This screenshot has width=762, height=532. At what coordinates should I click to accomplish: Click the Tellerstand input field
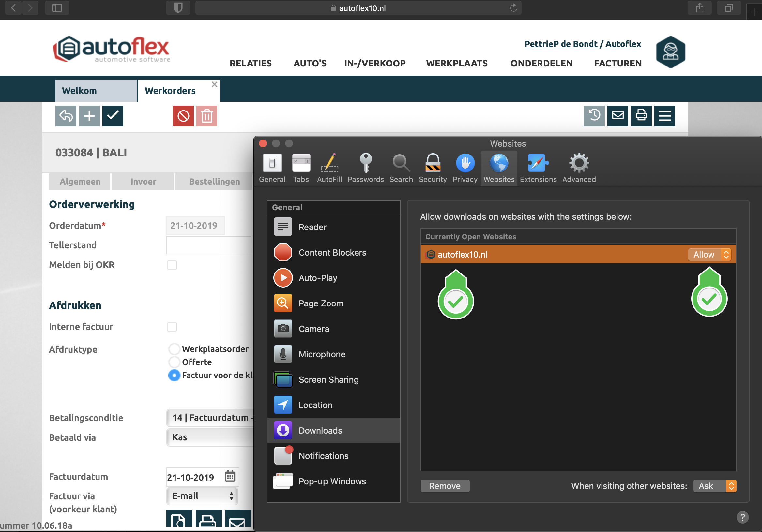[208, 245]
